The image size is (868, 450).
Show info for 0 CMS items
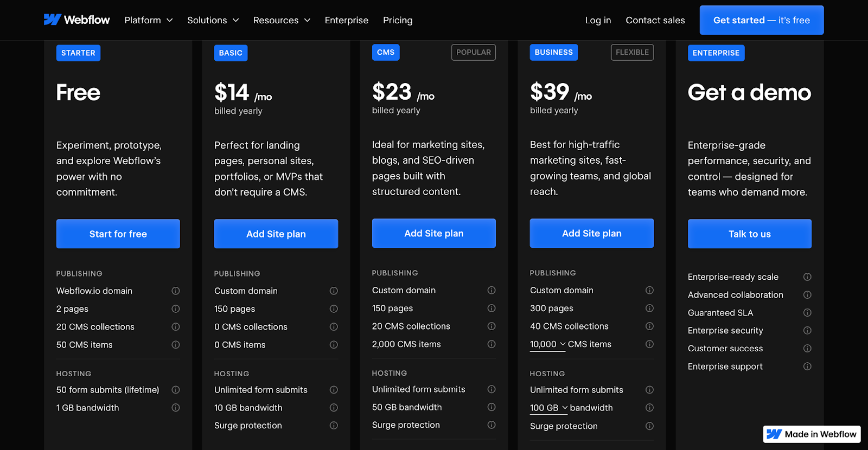(334, 345)
